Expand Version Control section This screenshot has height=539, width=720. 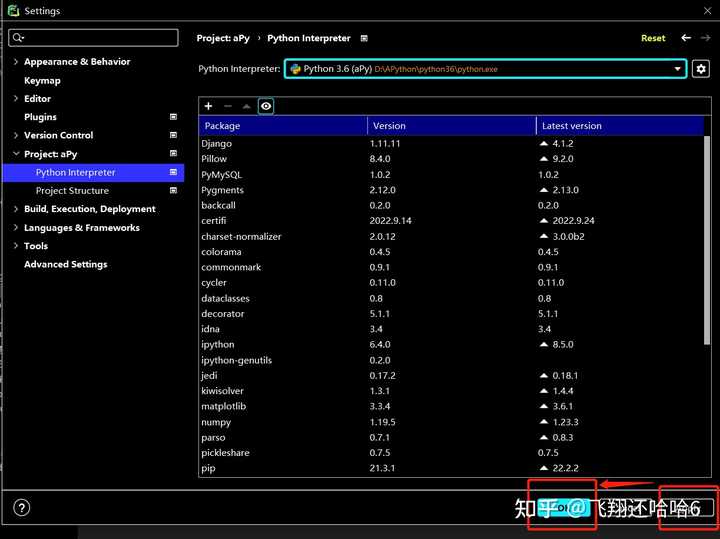tap(16, 135)
